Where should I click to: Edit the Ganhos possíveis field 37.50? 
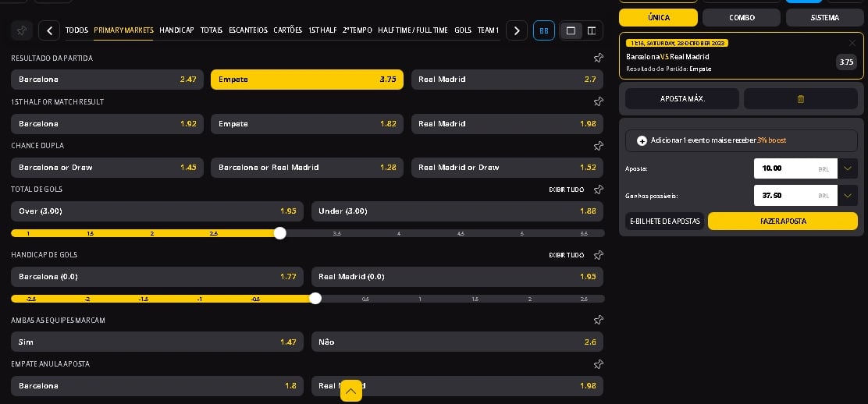coord(795,195)
